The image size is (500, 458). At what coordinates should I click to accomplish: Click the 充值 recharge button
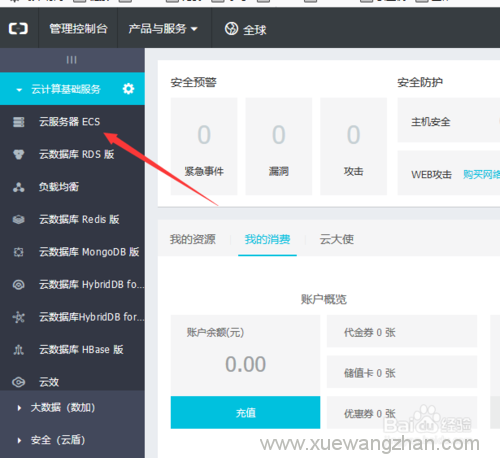(x=245, y=413)
